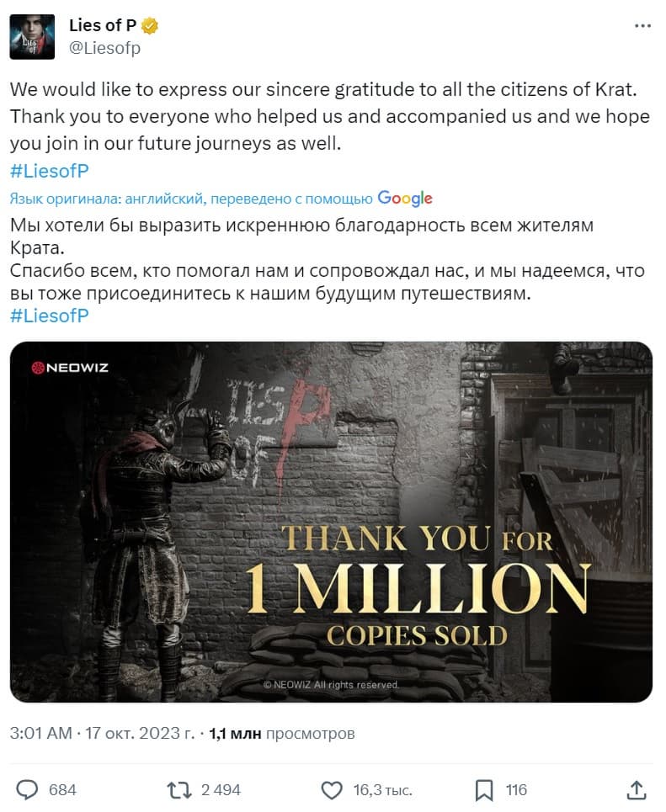The width and height of the screenshot is (666, 812).
Task: Click the "3:01 AM · 17 окт. 2023 г." timestamp
Action: coord(102,733)
